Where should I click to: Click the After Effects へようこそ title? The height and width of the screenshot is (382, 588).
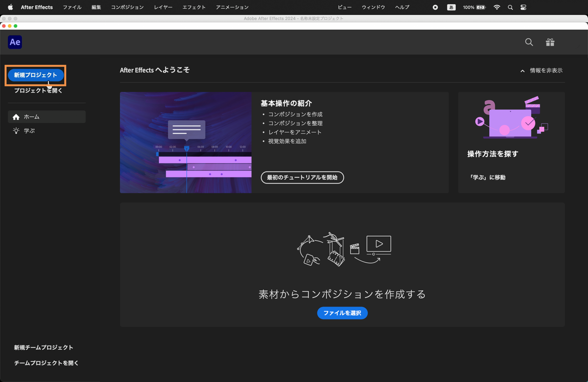(155, 70)
